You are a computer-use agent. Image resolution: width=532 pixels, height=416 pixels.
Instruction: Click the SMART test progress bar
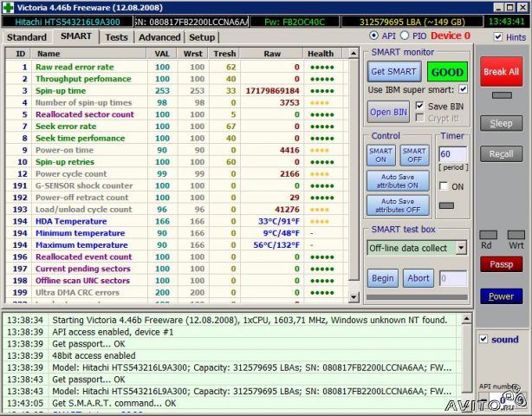tap(417, 297)
